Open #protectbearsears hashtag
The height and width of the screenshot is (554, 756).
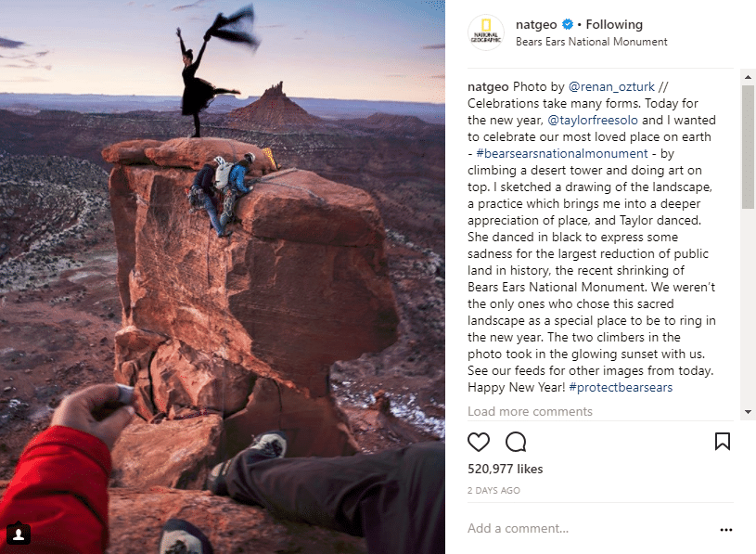coord(621,387)
